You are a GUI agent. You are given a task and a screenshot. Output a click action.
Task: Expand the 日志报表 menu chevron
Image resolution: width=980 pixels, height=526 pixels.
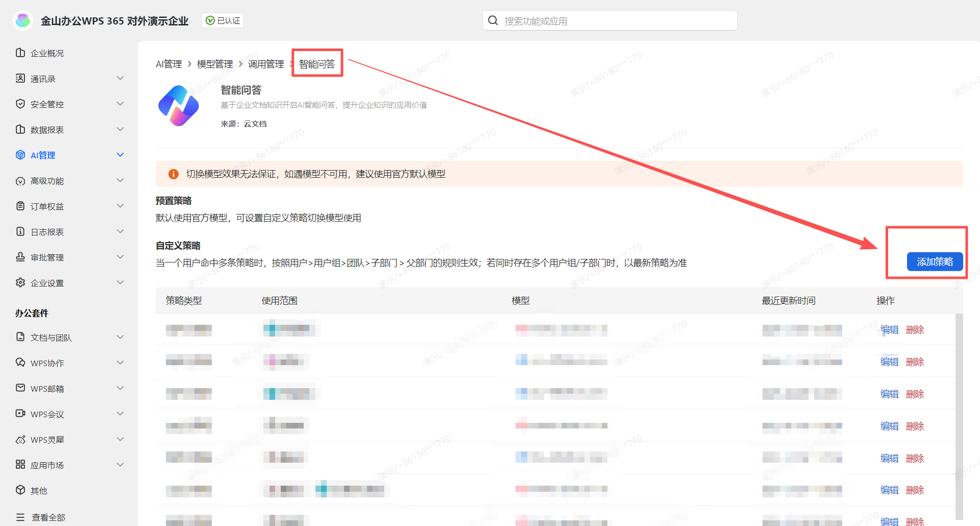pyautogui.click(x=120, y=231)
